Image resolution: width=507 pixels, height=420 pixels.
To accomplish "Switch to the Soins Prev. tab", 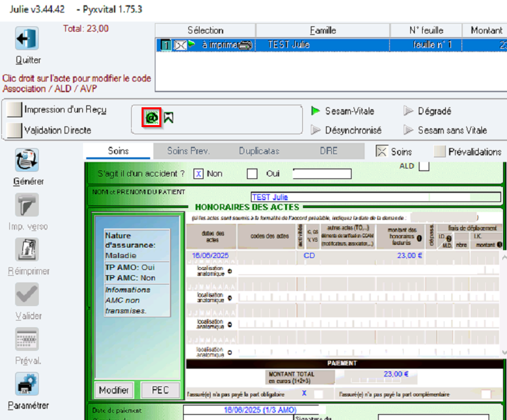I will pyautogui.click(x=188, y=151).
